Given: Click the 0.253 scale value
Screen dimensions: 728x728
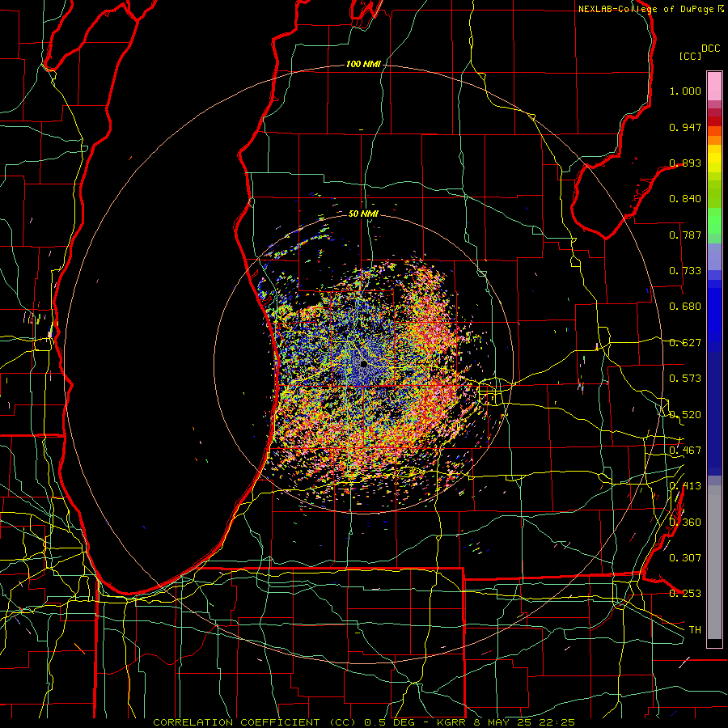Looking at the screenshot, I should click(x=685, y=594).
